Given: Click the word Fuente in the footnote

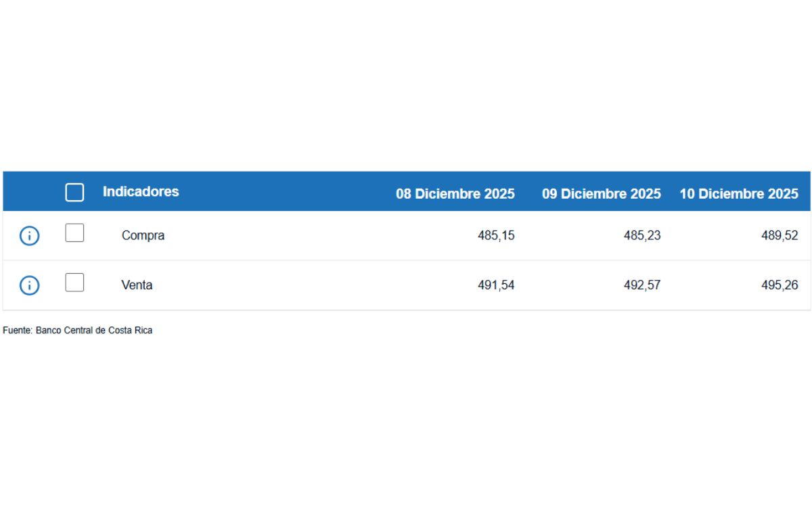Looking at the screenshot, I should [x=17, y=331].
